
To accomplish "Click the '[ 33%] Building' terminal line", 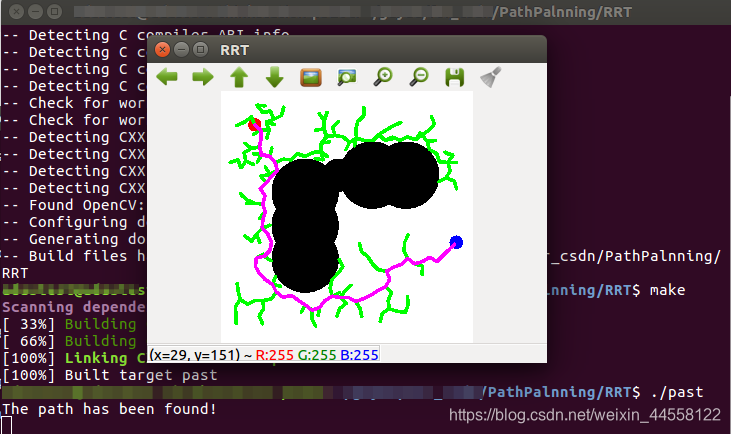I will 69,324.
